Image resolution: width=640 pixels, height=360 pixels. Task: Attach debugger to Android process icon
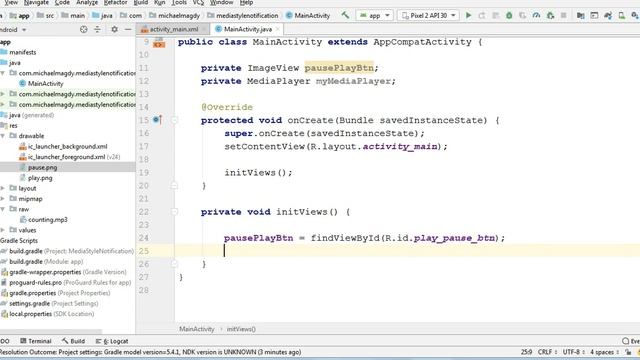(x=550, y=16)
